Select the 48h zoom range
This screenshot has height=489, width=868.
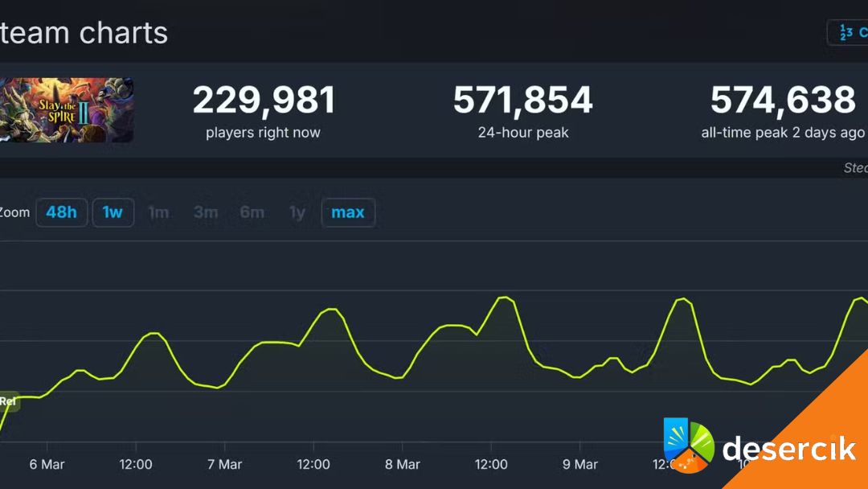61,212
